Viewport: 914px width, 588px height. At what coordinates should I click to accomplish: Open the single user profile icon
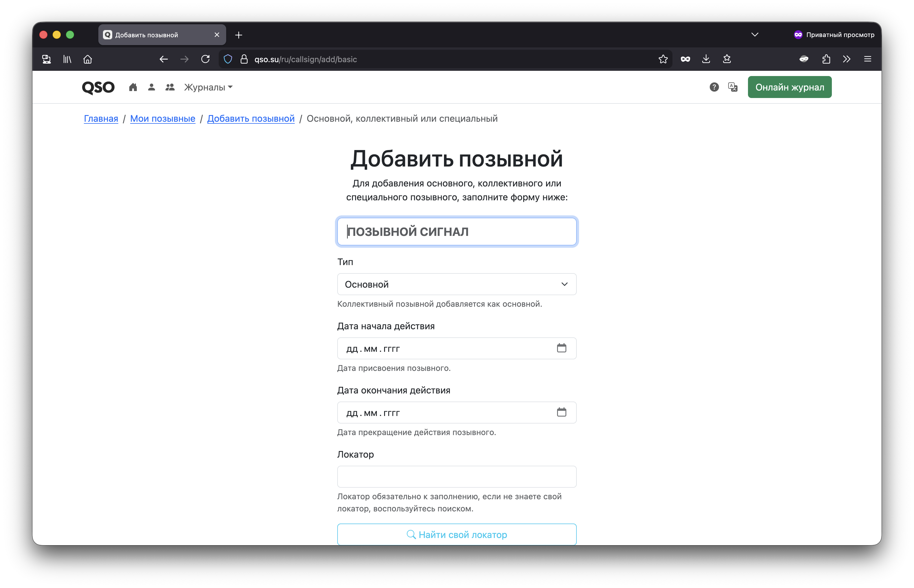(151, 87)
